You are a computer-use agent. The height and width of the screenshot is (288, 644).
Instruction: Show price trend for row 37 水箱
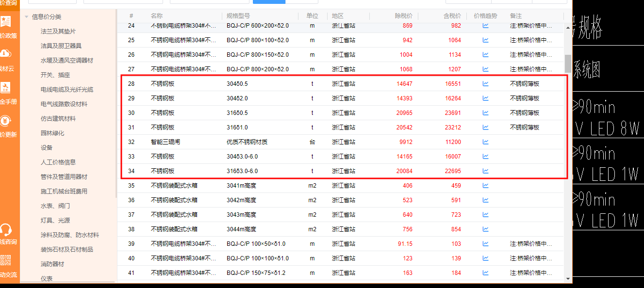(x=485, y=215)
